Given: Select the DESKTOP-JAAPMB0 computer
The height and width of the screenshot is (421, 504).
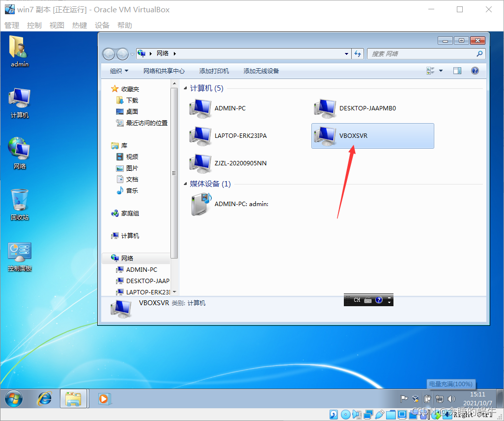Looking at the screenshot, I should pyautogui.click(x=355, y=108).
